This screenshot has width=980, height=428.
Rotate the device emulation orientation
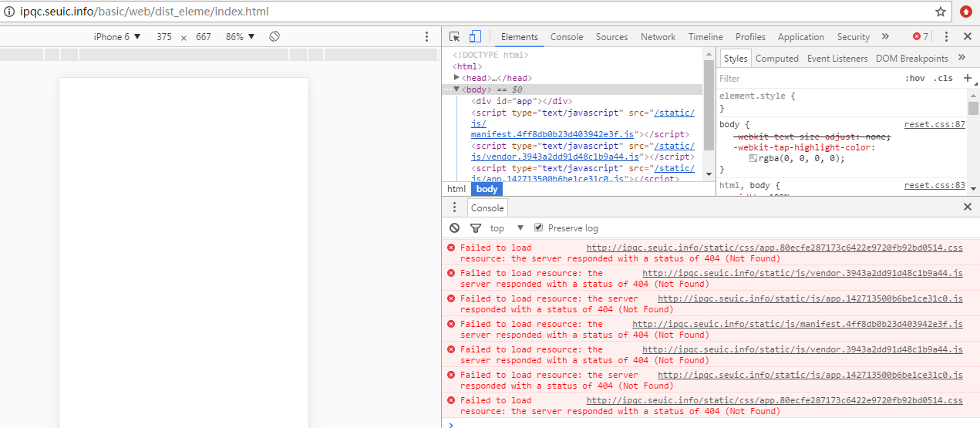tap(274, 37)
